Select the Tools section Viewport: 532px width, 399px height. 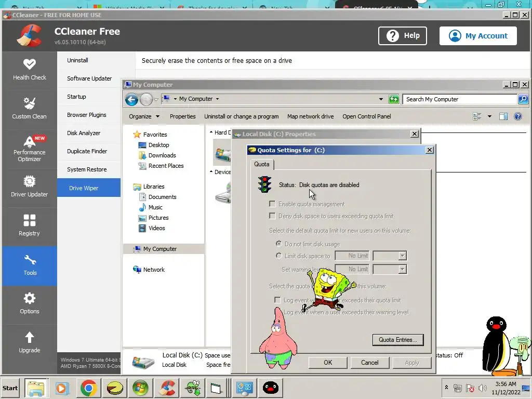[30, 265]
